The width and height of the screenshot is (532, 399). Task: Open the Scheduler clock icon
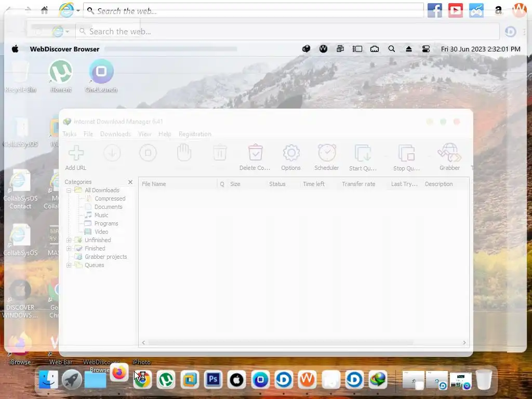pyautogui.click(x=327, y=158)
